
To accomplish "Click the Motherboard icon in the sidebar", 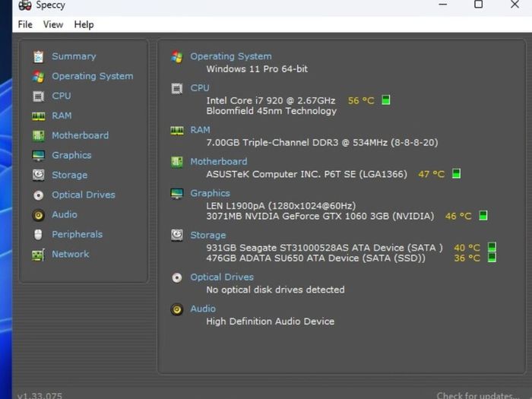I will tap(38, 136).
